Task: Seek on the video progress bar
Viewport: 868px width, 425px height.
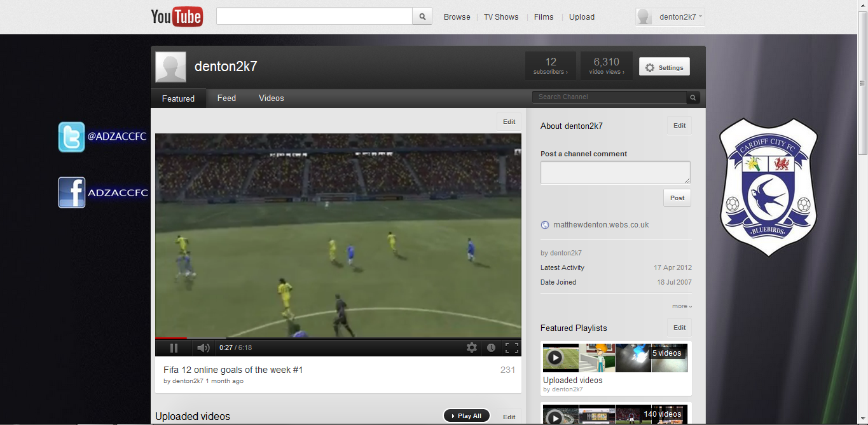Action: tap(338, 338)
